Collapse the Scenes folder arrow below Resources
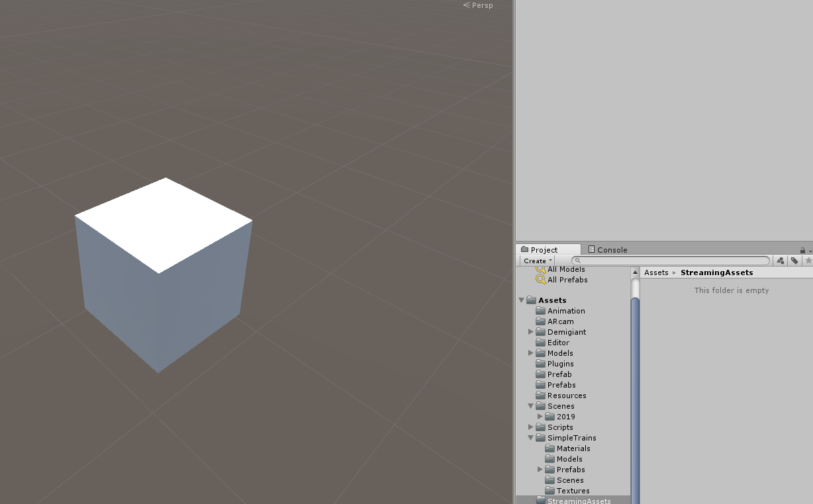The width and height of the screenshot is (813, 504). pyautogui.click(x=531, y=406)
